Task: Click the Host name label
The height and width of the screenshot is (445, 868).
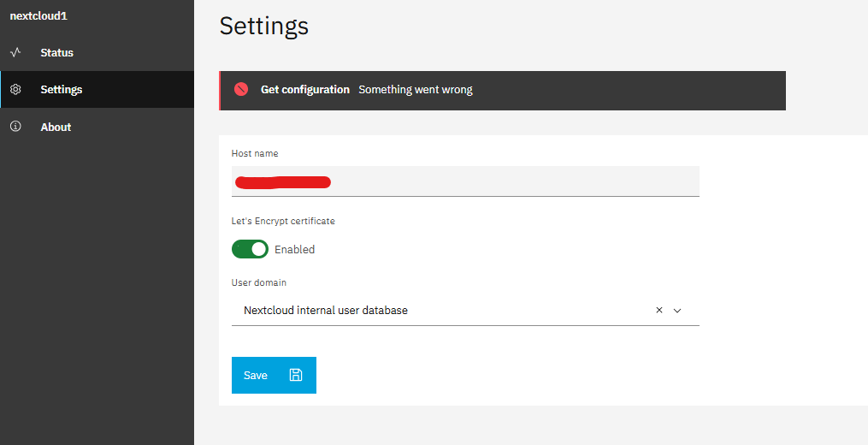Action: pyautogui.click(x=255, y=153)
